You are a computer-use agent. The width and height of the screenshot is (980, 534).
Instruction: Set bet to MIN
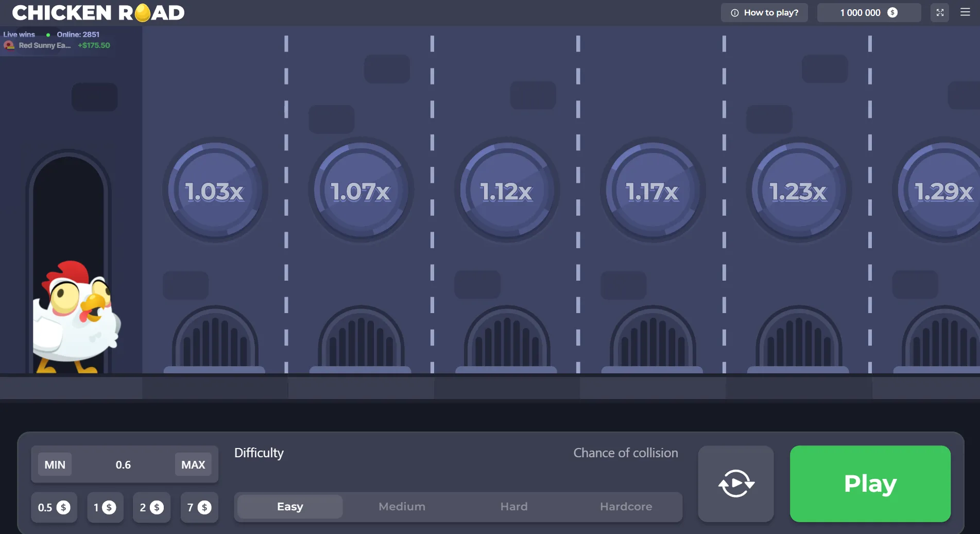tap(55, 464)
